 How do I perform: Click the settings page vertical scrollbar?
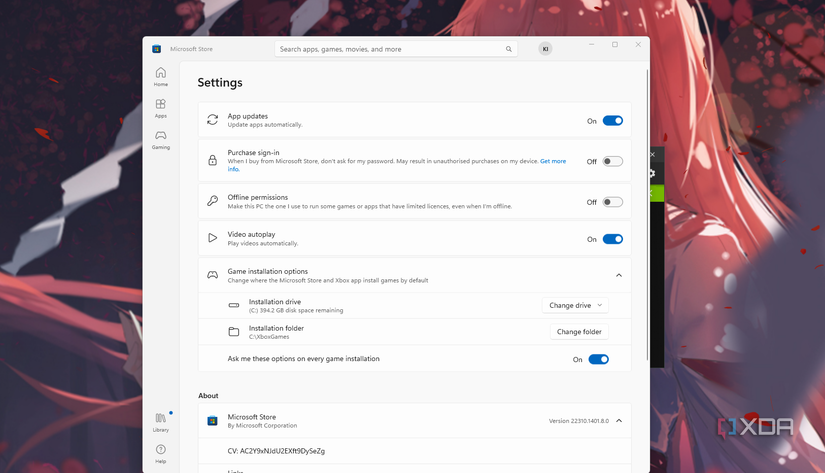pos(647,215)
